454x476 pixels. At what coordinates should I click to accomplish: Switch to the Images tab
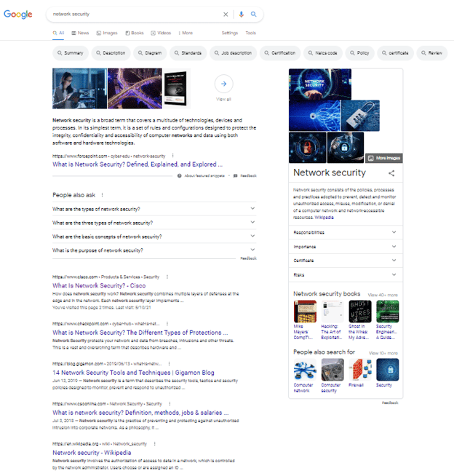point(108,33)
